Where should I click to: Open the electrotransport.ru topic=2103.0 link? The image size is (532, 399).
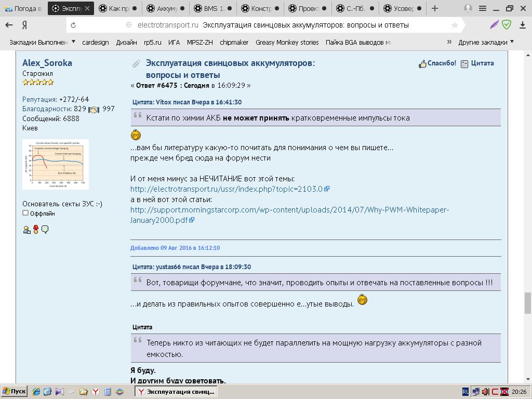[x=227, y=189]
